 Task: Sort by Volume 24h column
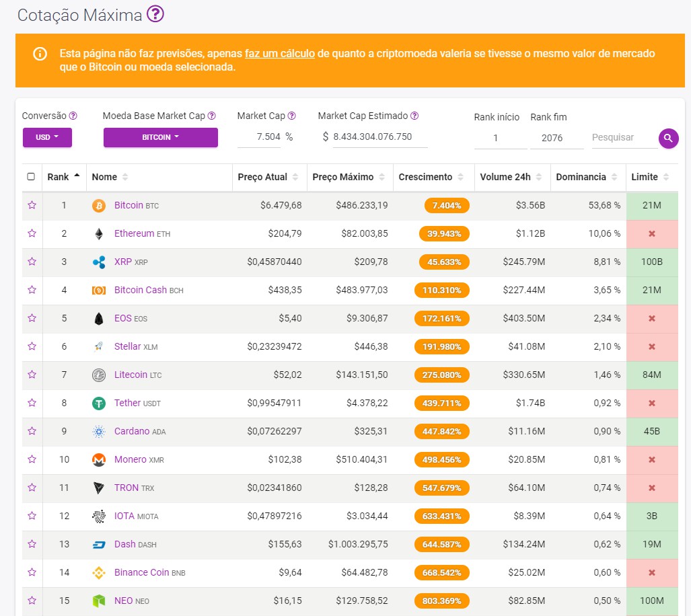pos(513,177)
